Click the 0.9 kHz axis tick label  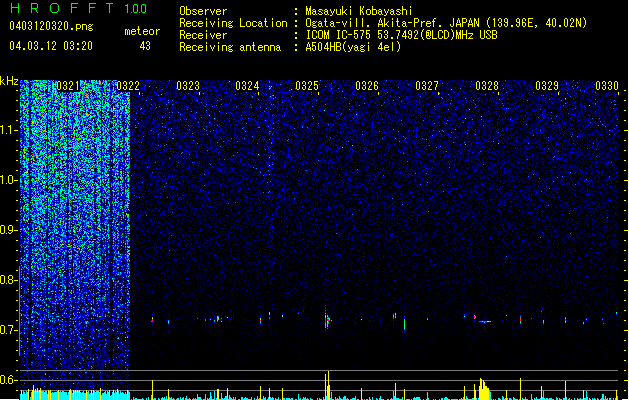point(9,230)
